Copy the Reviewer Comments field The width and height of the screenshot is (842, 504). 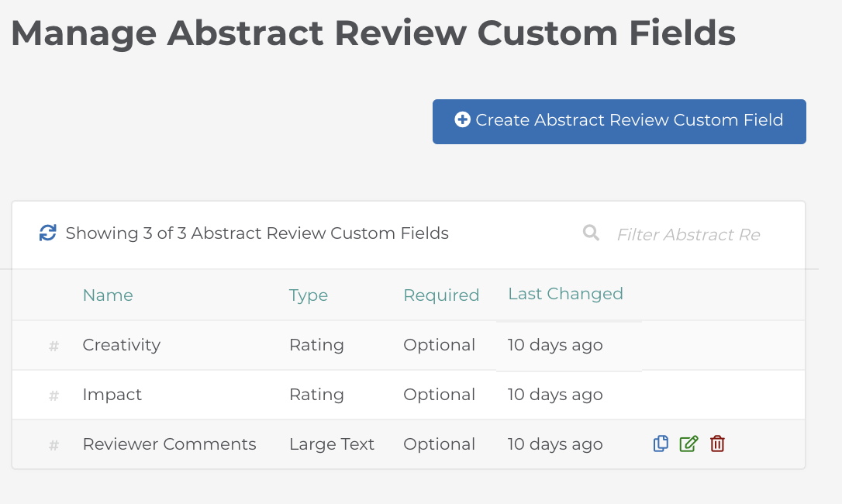(x=661, y=444)
